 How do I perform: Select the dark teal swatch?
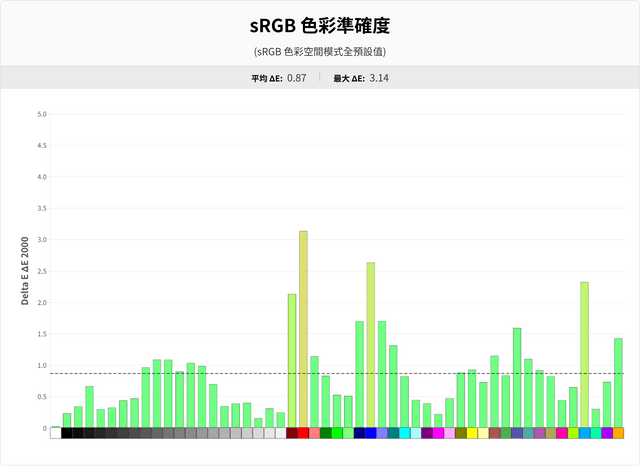(393, 433)
